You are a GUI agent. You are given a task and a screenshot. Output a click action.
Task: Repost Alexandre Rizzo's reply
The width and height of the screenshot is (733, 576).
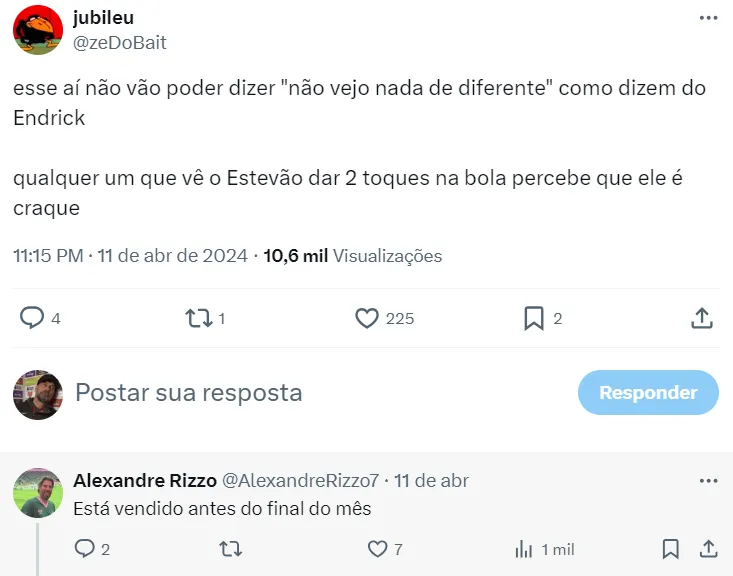tap(230, 549)
